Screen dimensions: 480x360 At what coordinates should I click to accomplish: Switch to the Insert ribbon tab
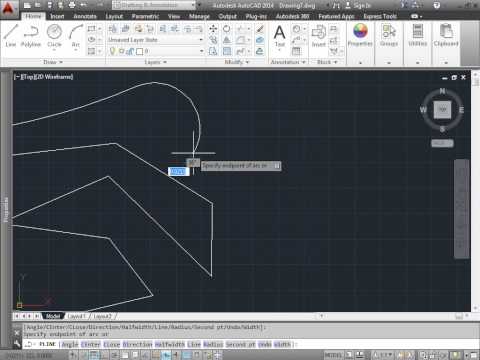[57, 16]
